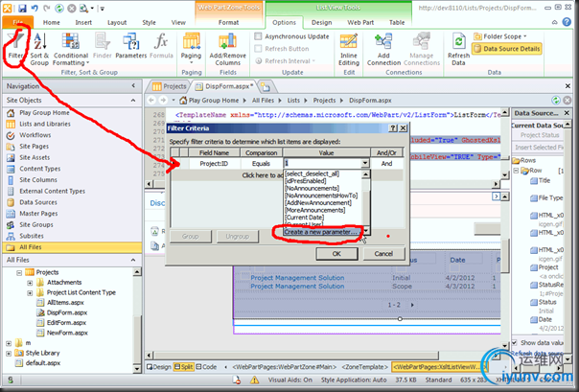Image resolution: width=579 pixels, height=392 pixels.
Task: Open Conditional Formatting menu
Action: coord(71,49)
